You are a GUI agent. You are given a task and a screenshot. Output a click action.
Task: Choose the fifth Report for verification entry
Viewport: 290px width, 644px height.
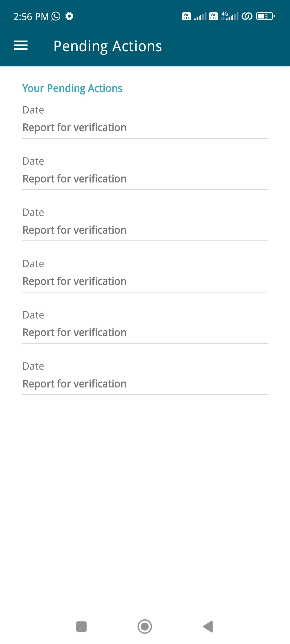point(75,332)
